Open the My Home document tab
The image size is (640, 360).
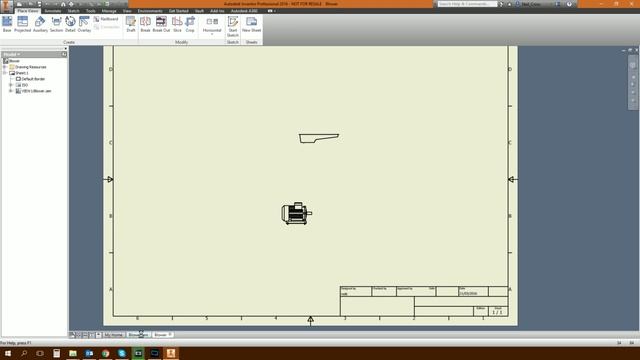113,335
